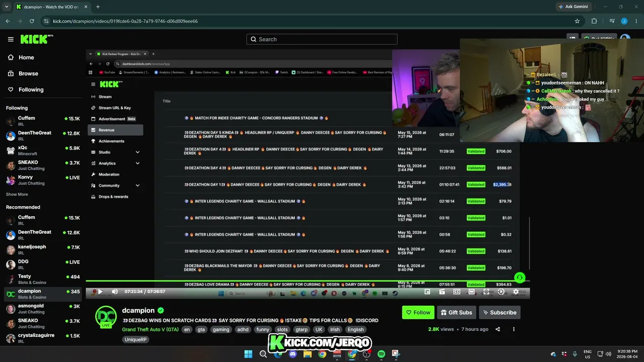Open DeenTheGreat channel under Following
Screen dimensions: 644x362
tap(43, 136)
